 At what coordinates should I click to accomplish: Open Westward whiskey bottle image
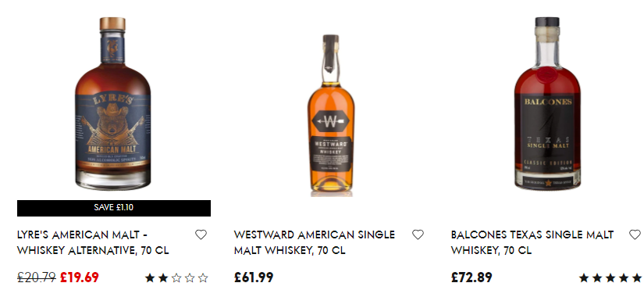331,115
